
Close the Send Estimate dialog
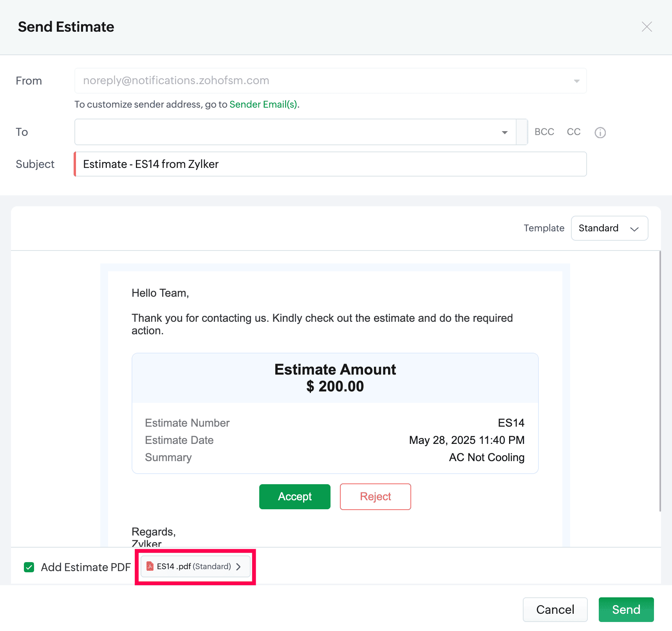point(647,27)
